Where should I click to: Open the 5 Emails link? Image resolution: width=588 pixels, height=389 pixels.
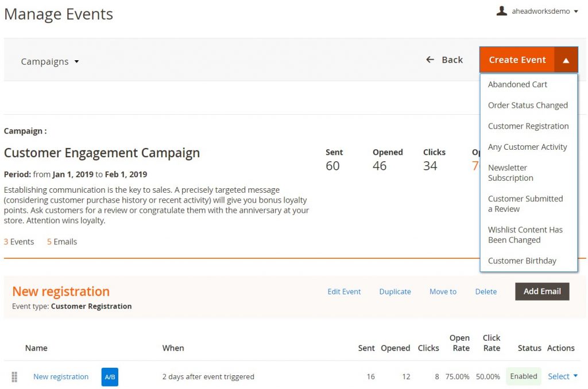tap(61, 242)
